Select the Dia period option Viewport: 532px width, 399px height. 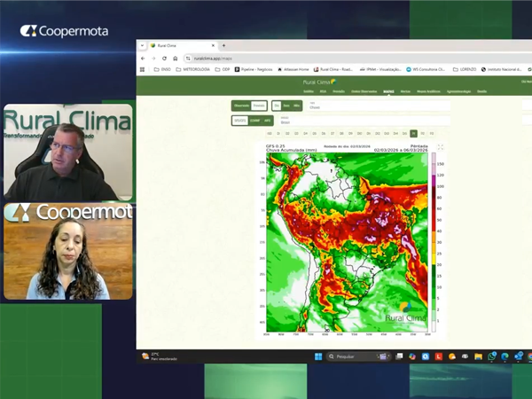coord(277,106)
